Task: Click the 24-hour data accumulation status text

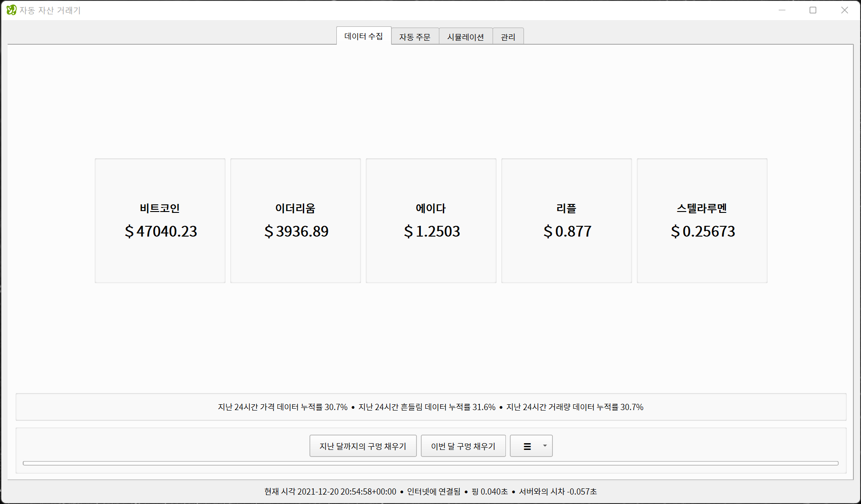Action: tap(430, 407)
